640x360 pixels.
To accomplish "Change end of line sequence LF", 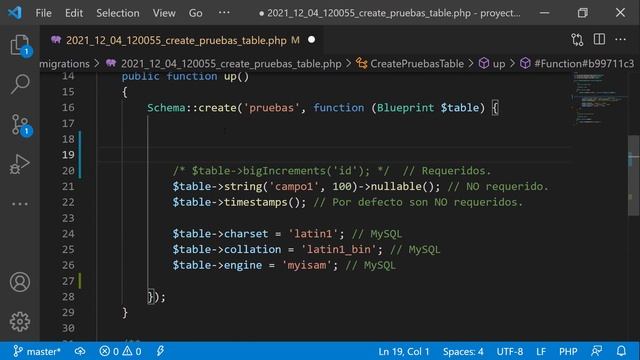I will pyautogui.click(x=541, y=351).
